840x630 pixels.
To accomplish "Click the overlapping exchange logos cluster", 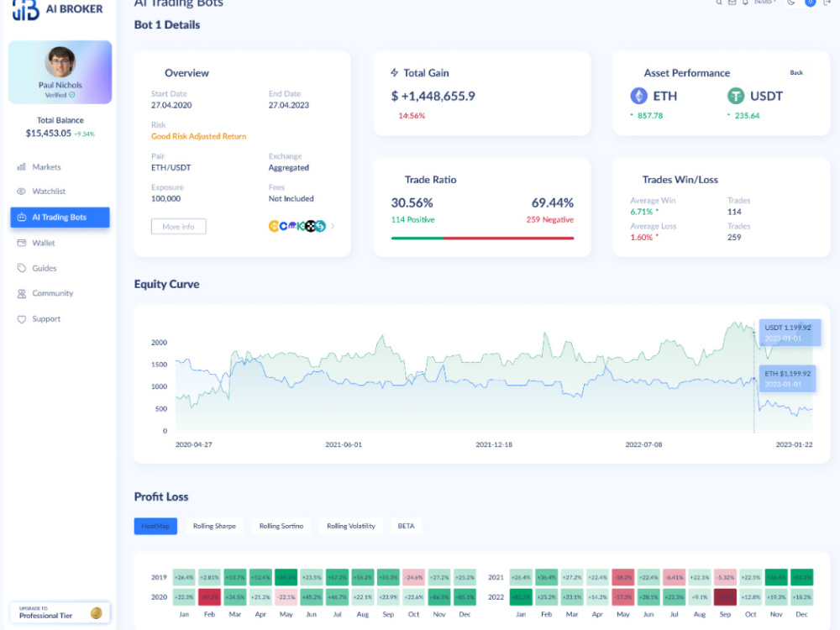I will pos(297,226).
